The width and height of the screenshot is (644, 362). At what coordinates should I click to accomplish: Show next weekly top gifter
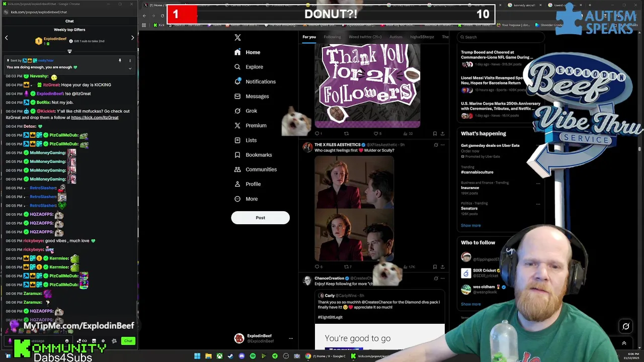pyautogui.click(x=132, y=38)
